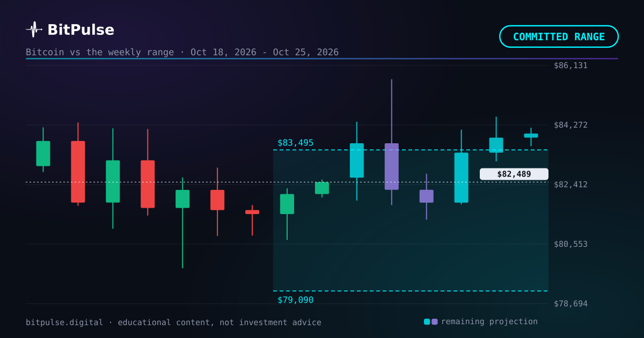Click the $83,495 upper range label
644x338 pixels.
295,143
